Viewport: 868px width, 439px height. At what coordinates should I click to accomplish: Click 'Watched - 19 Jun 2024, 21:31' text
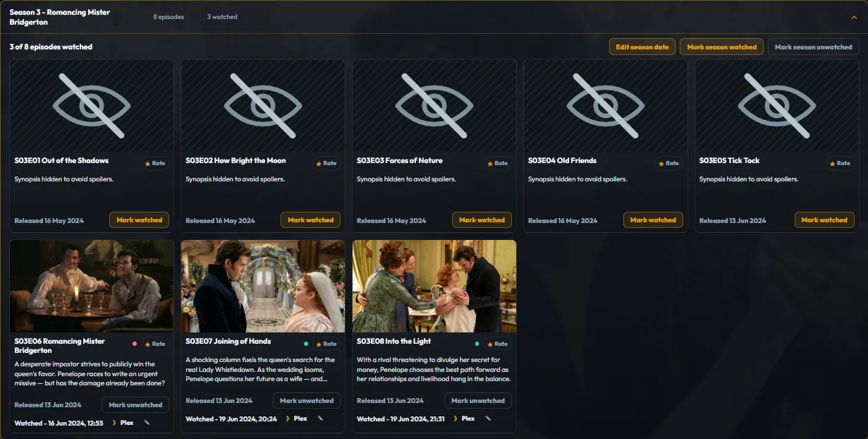tap(401, 419)
